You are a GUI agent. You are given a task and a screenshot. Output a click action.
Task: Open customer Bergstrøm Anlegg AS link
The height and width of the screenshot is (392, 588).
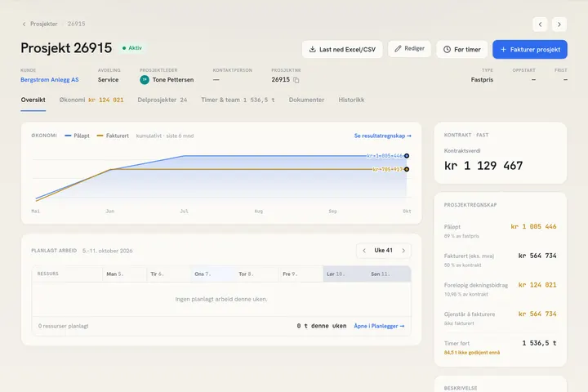pyautogui.click(x=50, y=79)
